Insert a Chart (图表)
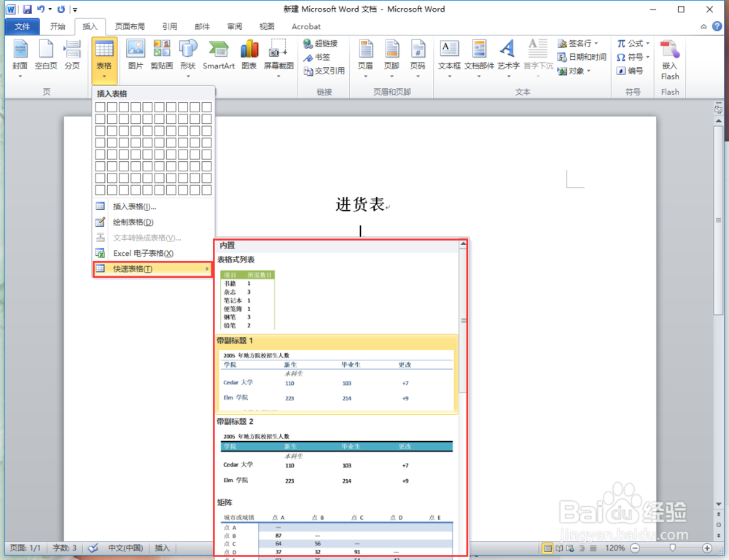This screenshot has width=729, height=560. [249, 56]
